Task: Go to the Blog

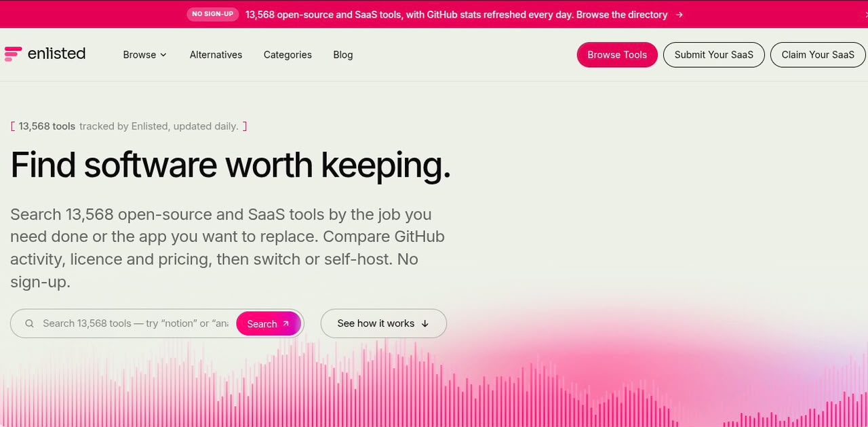Action: pos(343,55)
